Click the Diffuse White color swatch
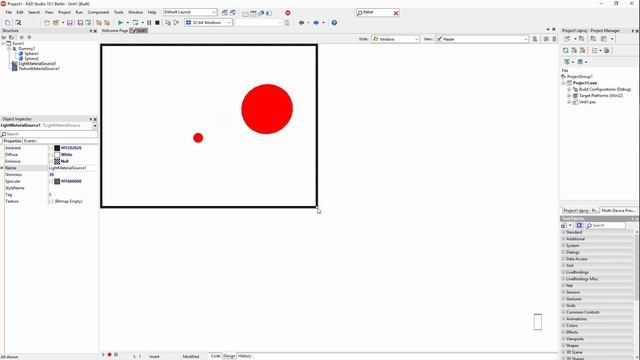This screenshot has width=640, height=360. tap(57, 155)
